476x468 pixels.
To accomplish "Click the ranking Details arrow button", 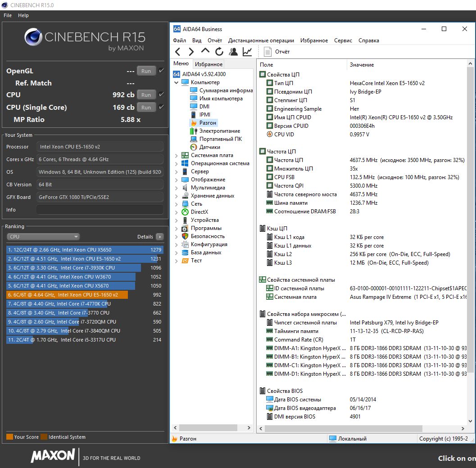I will pos(160,237).
